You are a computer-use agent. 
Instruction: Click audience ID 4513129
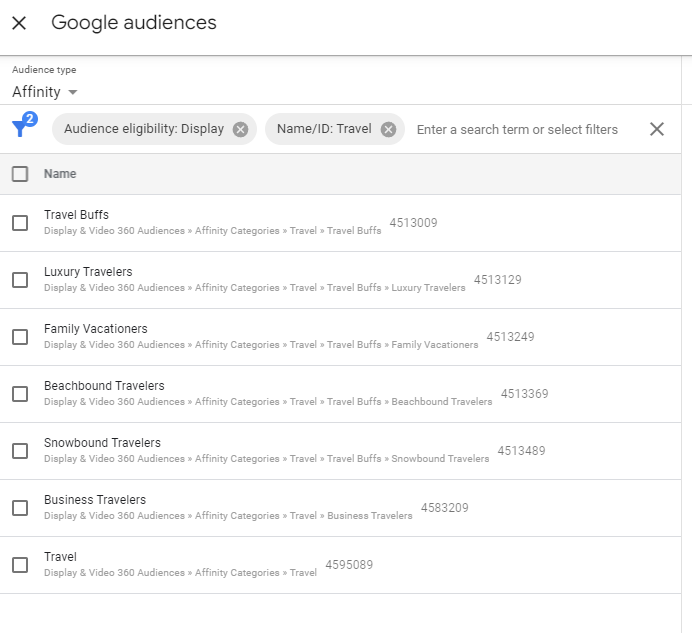coord(498,279)
